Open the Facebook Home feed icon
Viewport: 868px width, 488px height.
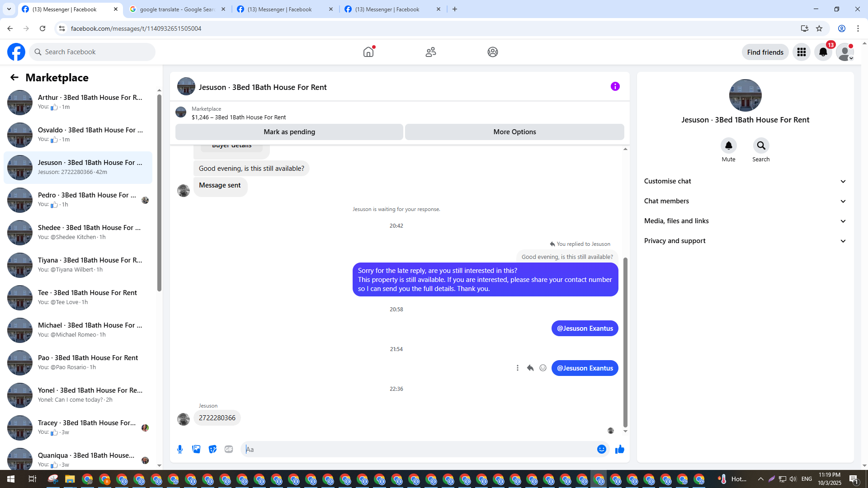click(x=368, y=52)
